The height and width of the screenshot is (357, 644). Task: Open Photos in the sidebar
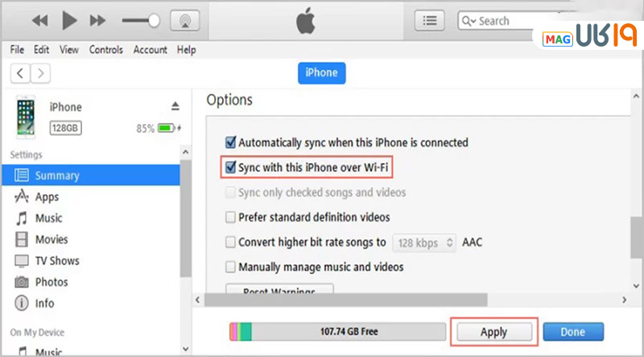pyautogui.click(x=52, y=282)
